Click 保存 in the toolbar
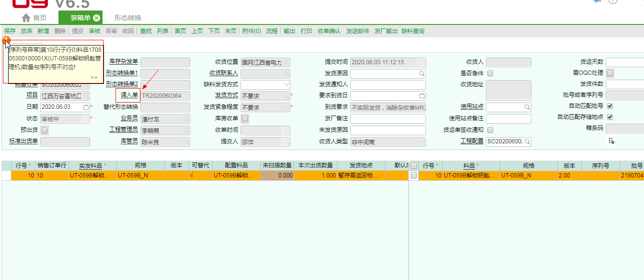The height and width of the screenshot is (280, 644). (x=10, y=31)
